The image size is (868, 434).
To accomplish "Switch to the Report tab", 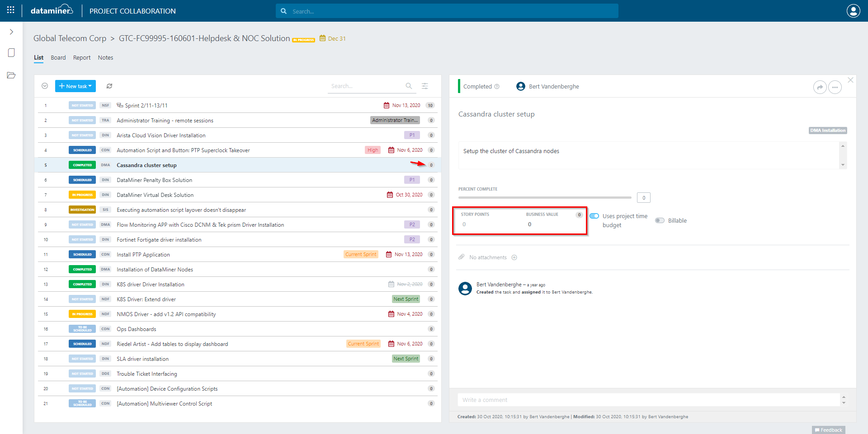I will [x=82, y=58].
